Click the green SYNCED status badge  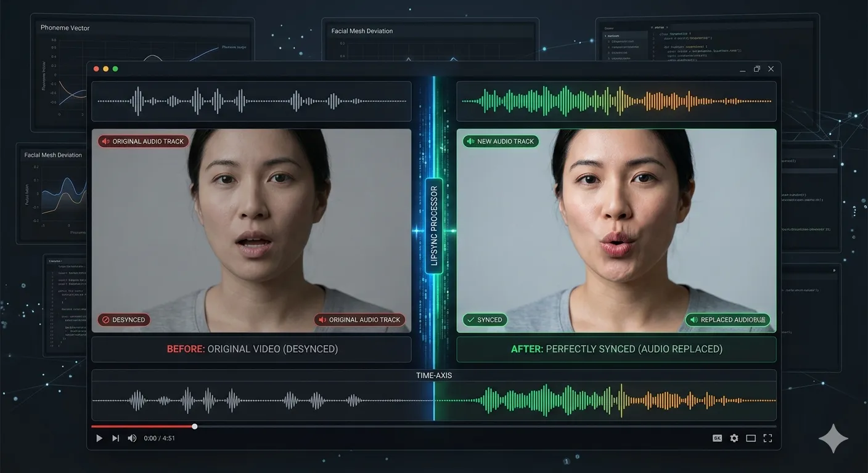485,320
